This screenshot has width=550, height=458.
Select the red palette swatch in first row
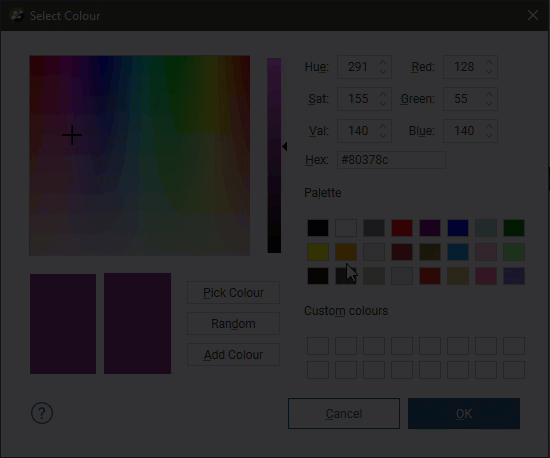pyautogui.click(x=402, y=228)
